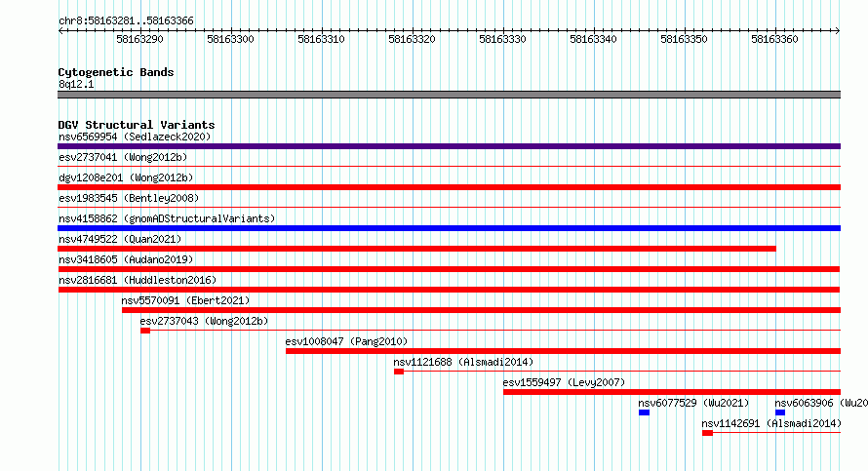The image size is (868, 471).
Task: Click ruler position 58163330
Action: [x=502, y=39]
